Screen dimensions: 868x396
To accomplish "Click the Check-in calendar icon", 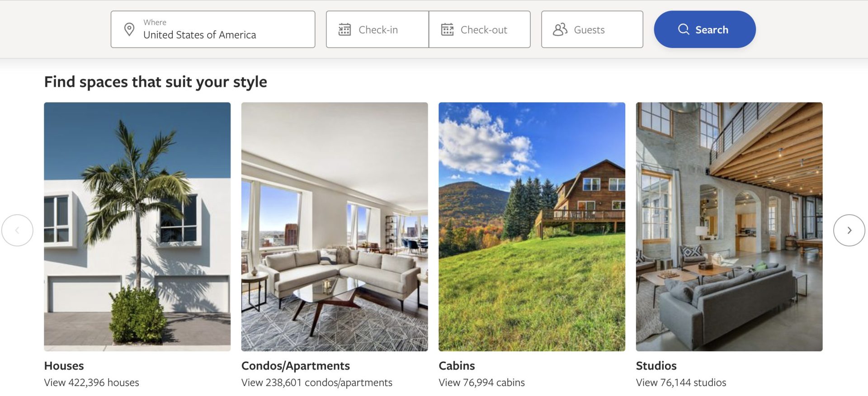I will pos(344,30).
